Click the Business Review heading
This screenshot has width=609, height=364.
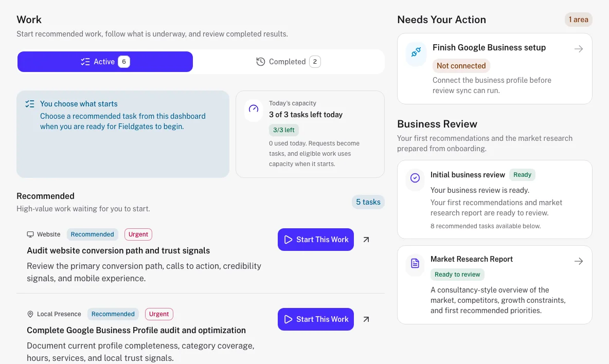437,124
